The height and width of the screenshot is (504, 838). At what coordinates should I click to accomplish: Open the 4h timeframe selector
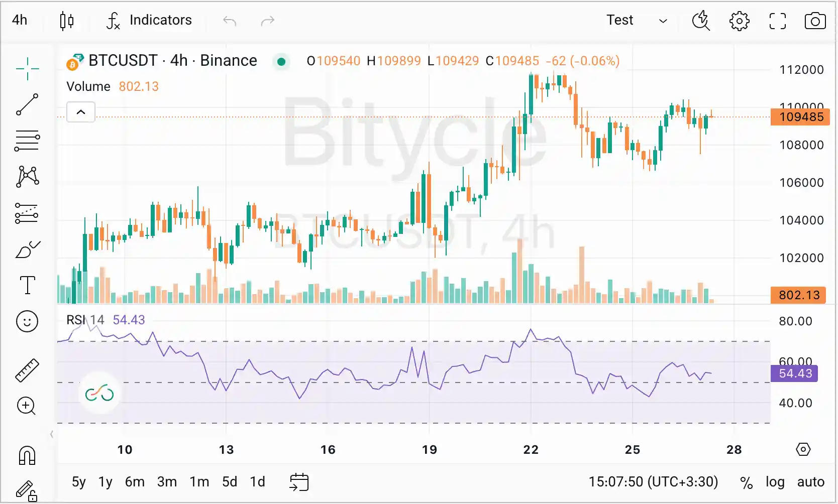(x=20, y=20)
